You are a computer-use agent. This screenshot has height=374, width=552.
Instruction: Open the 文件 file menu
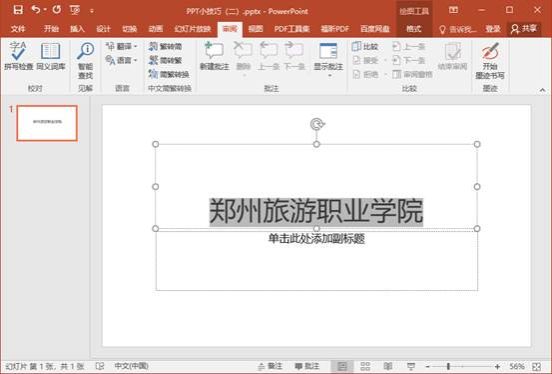click(18, 29)
